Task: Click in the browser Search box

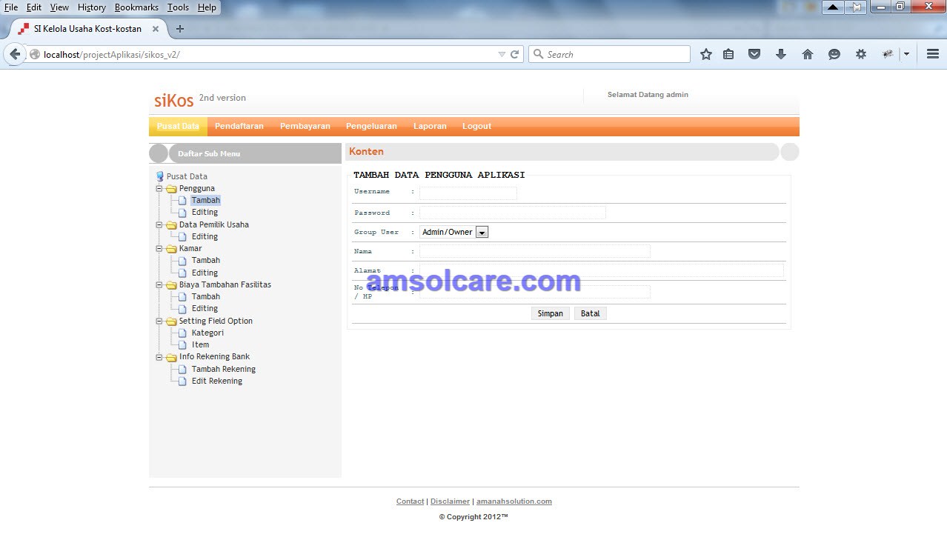Action: [x=609, y=54]
